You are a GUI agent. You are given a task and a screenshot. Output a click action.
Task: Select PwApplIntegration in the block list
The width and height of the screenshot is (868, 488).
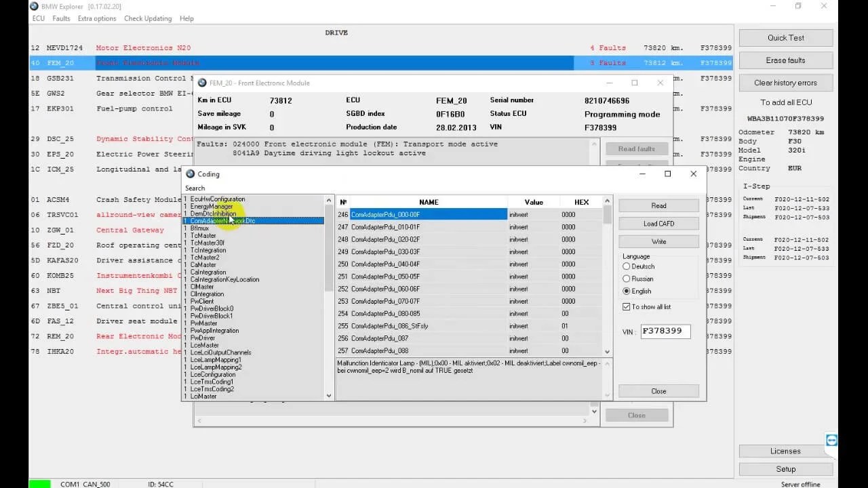tap(214, 331)
